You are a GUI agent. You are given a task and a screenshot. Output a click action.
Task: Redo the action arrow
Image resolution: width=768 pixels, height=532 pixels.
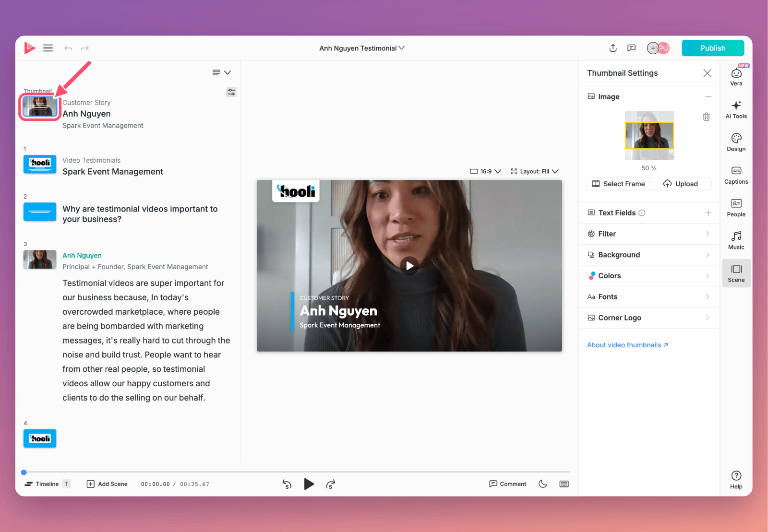pos(85,48)
